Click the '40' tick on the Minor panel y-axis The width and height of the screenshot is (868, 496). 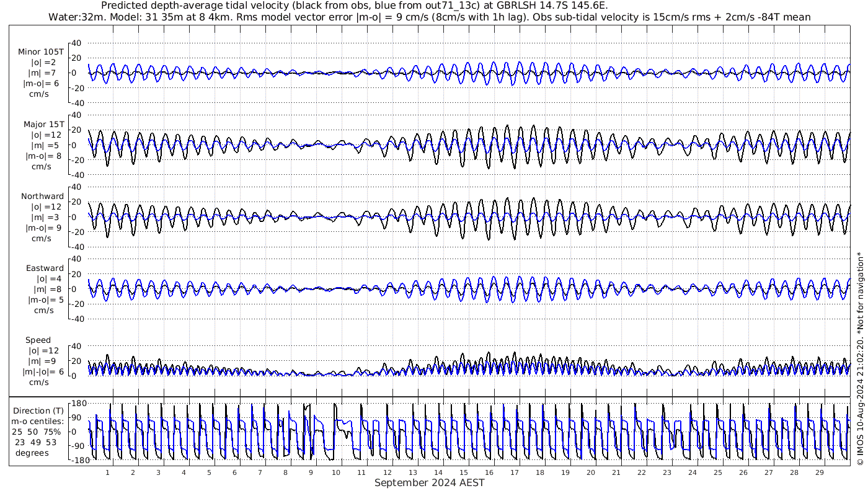[76, 43]
